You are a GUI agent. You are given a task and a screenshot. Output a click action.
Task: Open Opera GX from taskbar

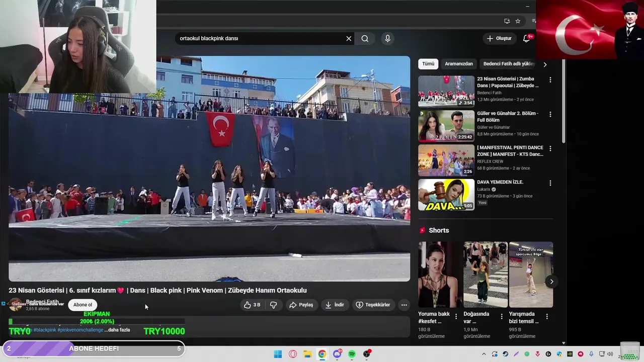[293, 354]
